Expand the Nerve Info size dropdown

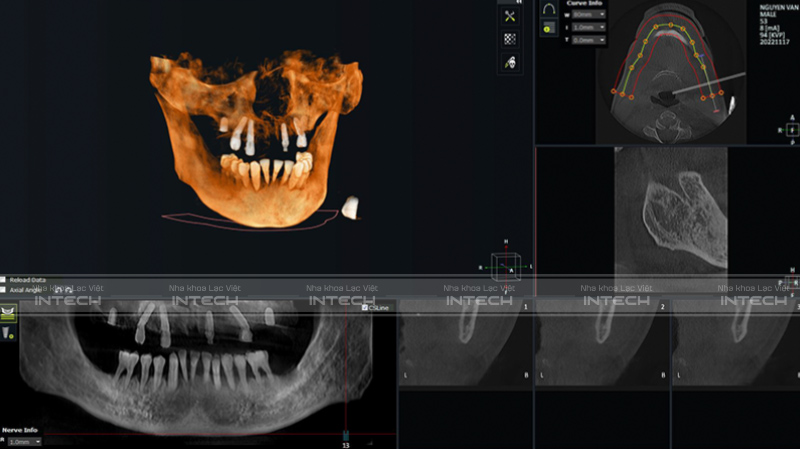(x=24, y=441)
